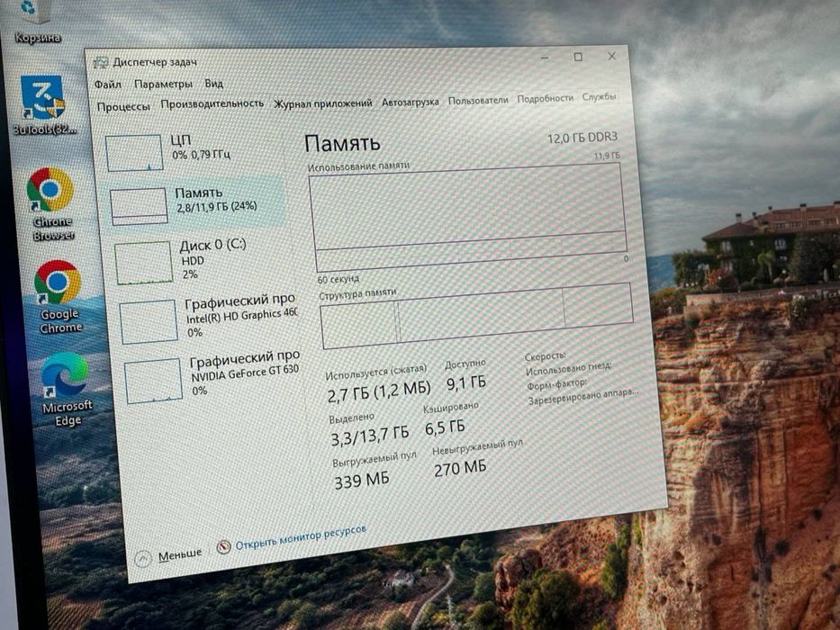Open Microsoft Edge desktop shortcut
Viewport: 840px width, 630px height.
[67, 390]
